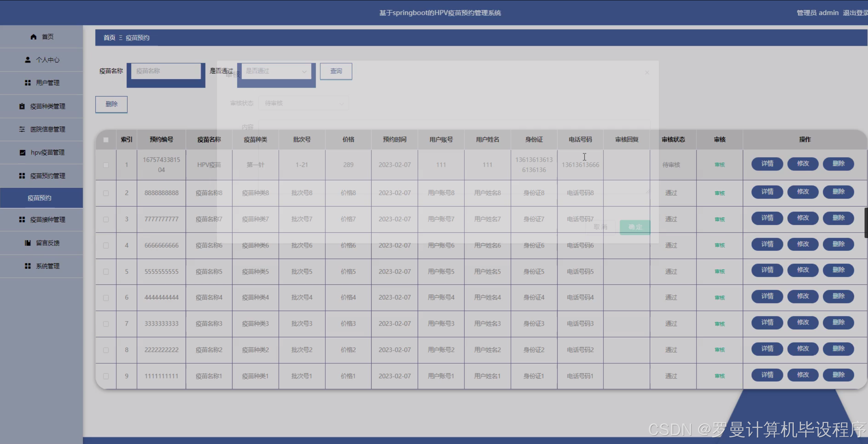
Task: Click 详情 button for row 2
Action: [x=767, y=192]
